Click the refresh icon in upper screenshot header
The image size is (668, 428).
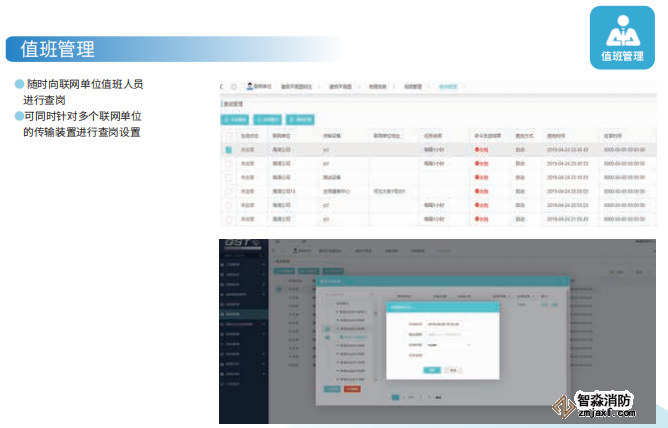(234, 87)
